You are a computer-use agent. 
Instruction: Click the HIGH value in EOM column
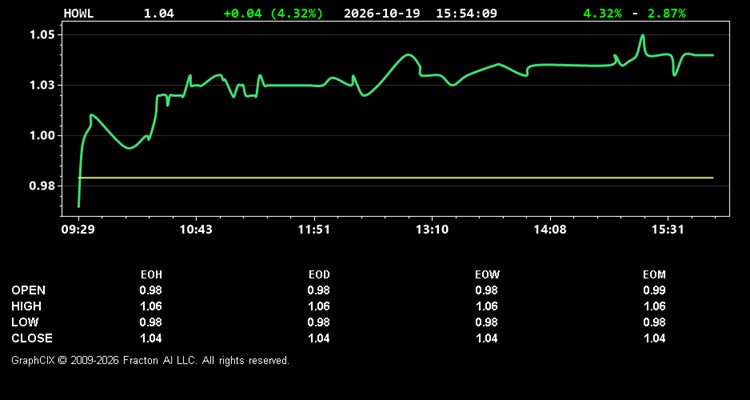tap(654, 306)
